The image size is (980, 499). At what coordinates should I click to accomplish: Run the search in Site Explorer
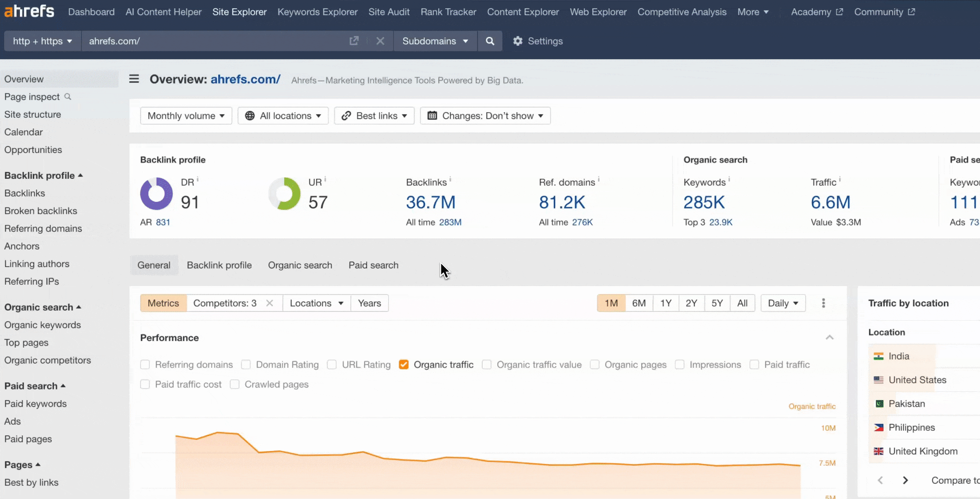point(490,41)
